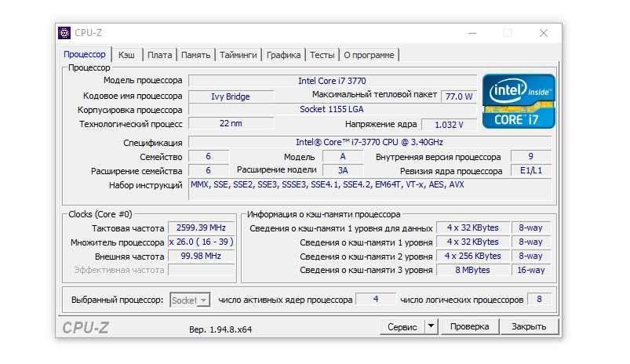Click the instruction set list field
This screenshot has height=364, width=630.
[x=370, y=189]
